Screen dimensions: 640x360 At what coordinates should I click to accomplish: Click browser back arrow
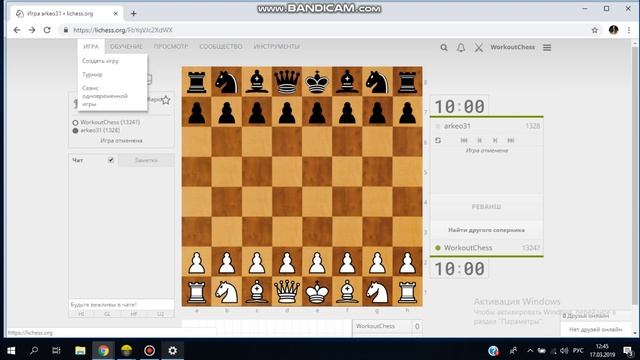click(17, 30)
